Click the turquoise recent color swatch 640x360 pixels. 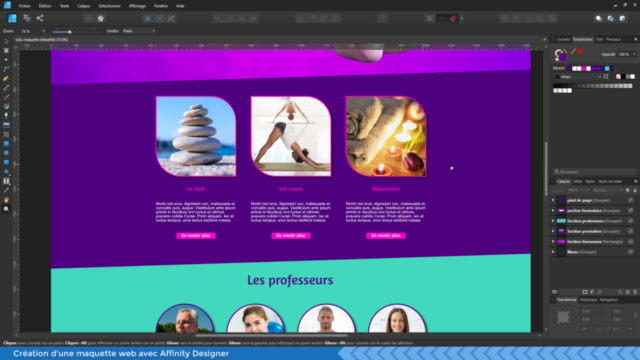click(607, 69)
